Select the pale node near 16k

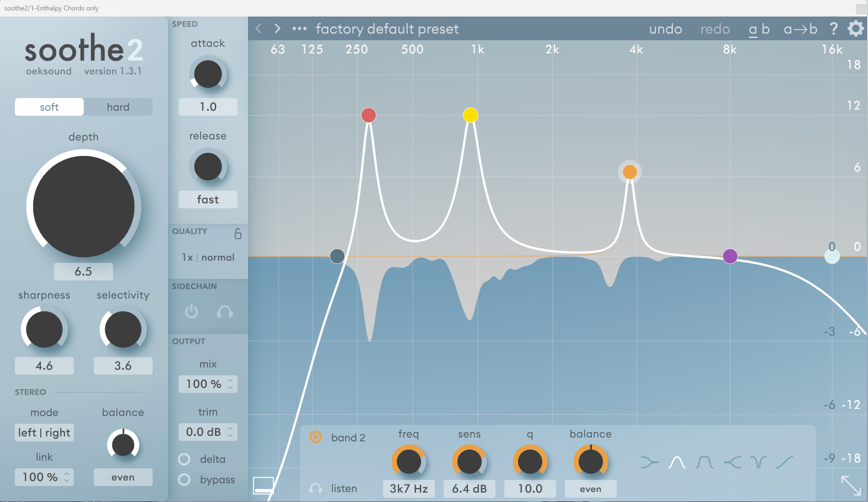[x=832, y=256]
